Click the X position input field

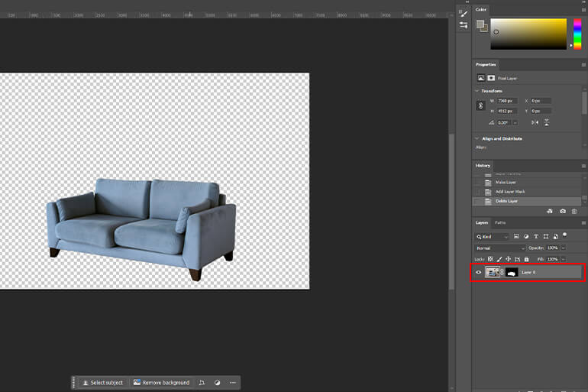(x=541, y=101)
